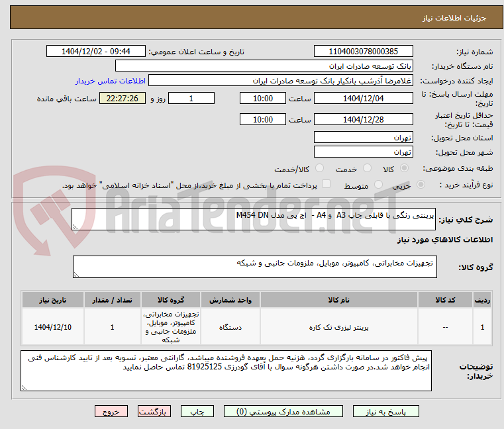Click the goods group box resize handle
Screen dimensions: 504x429
coord(76,275)
